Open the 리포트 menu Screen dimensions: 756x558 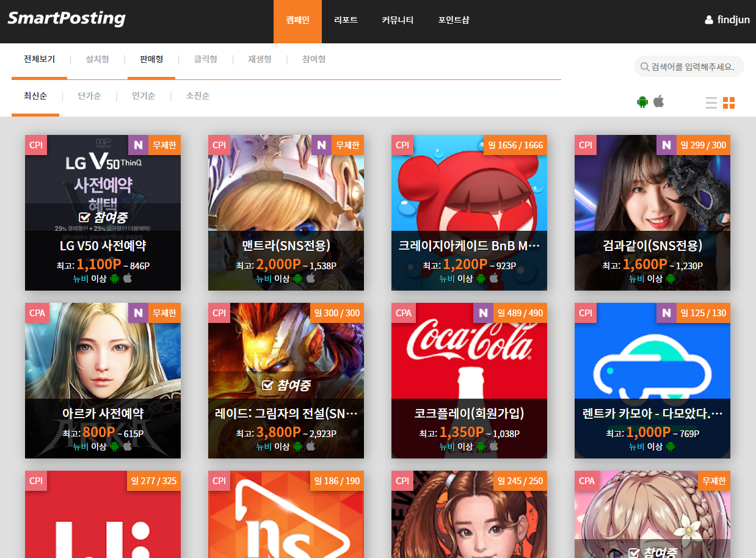tap(346, 20)
